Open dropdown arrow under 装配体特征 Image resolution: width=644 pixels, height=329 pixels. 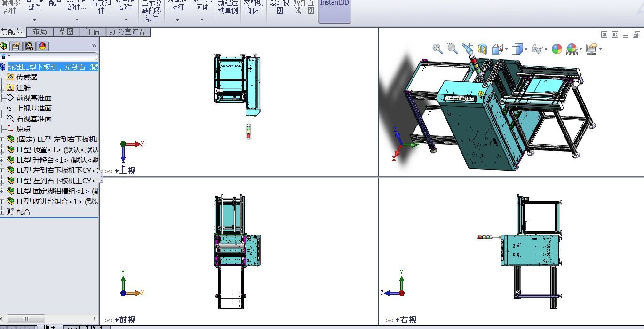tap(177, 20)
